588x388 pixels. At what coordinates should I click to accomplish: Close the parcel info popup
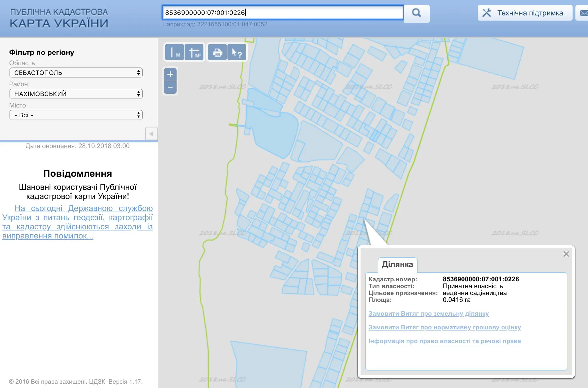pyautogui.click(x=566, y=254)
